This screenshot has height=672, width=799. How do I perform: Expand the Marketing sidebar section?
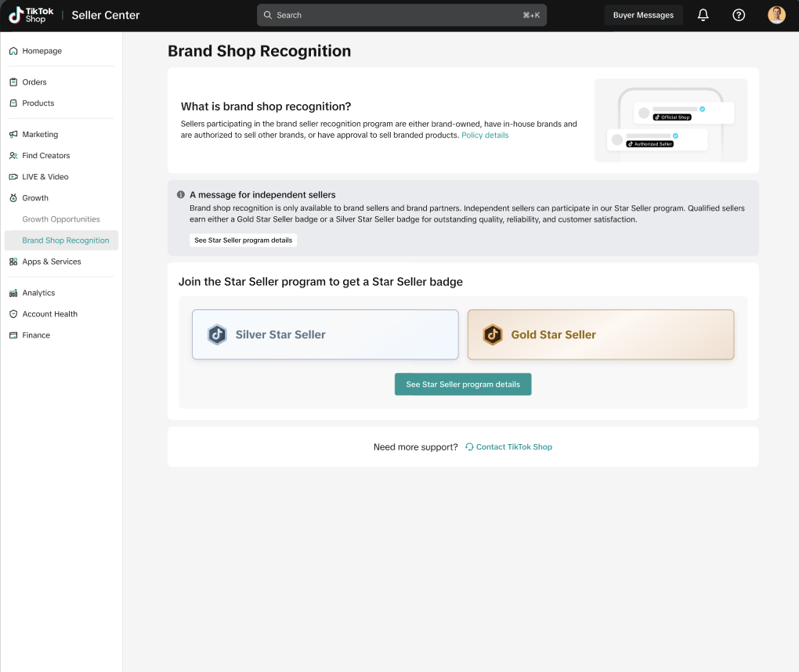tap(40, 135)
